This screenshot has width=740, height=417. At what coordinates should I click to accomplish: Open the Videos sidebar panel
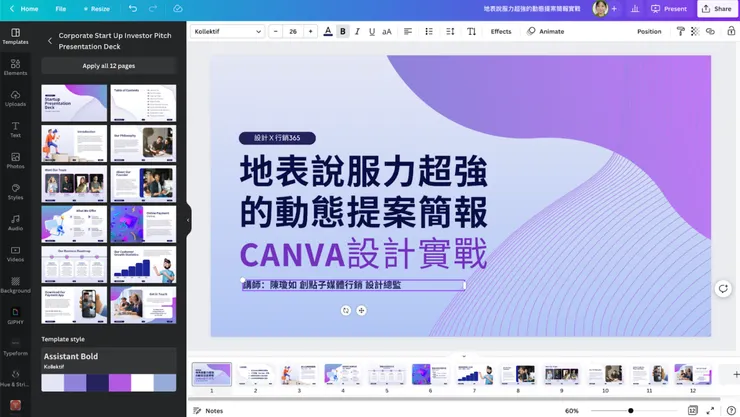(x=15, y=254)
